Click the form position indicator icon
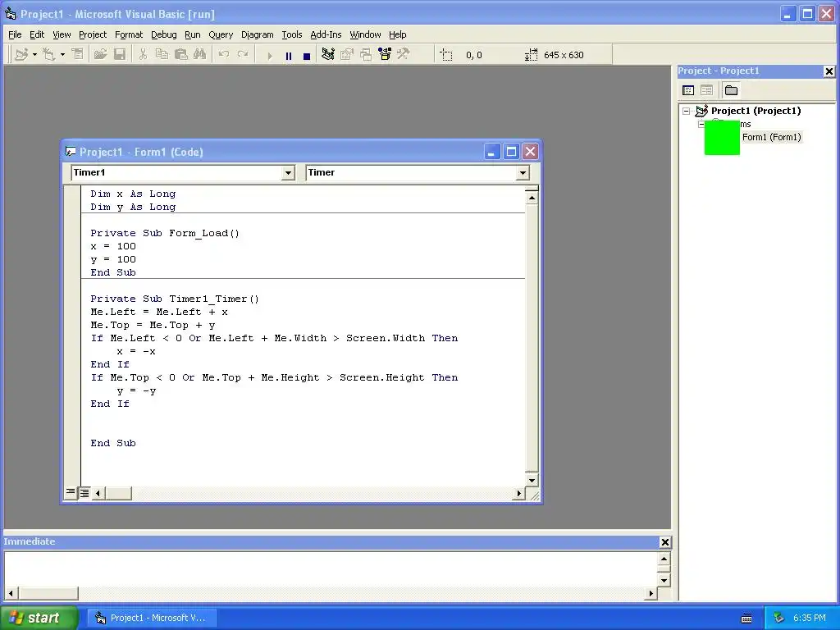The height and width of the screenshot is (630, 840). [x=445, y=55]
